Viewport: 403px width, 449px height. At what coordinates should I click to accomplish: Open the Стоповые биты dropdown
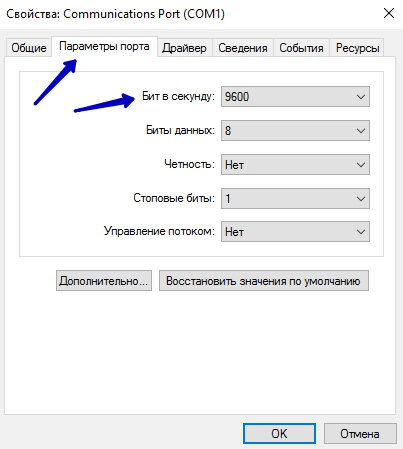(295, 199)
